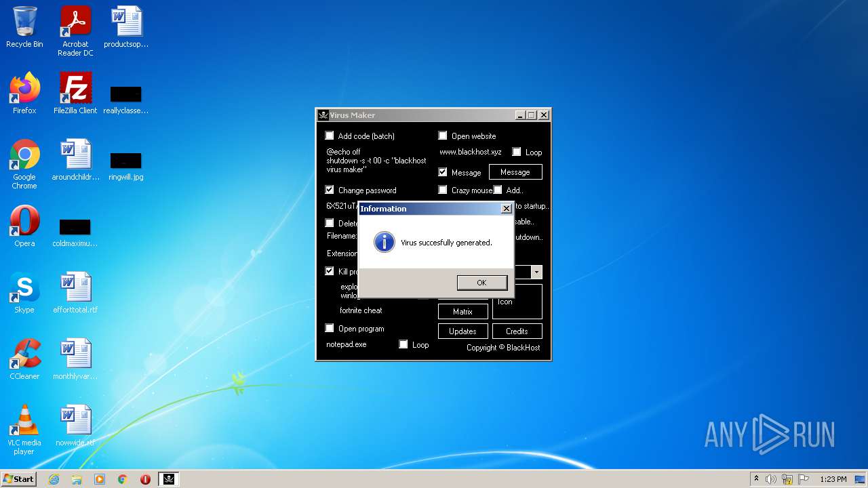Viewport: 868px width, 488px height.
Task: Click Copyright © BlackHost text
Action: (x=503, y=348)
